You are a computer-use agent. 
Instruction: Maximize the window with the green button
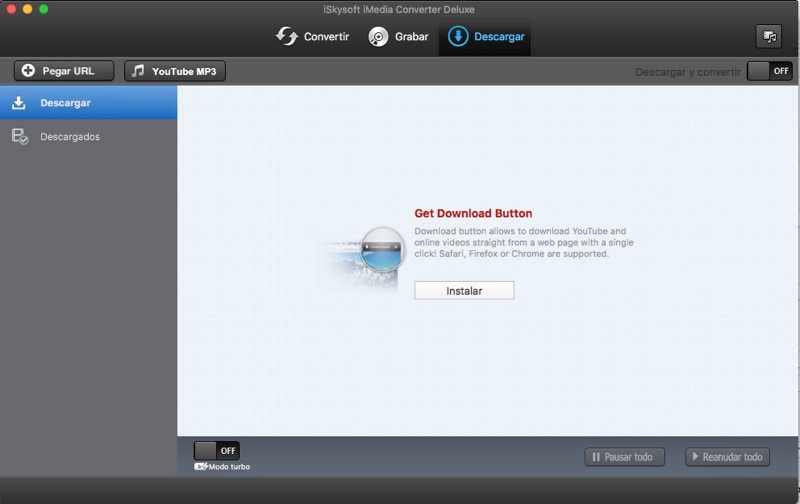(x=44, y=9)
